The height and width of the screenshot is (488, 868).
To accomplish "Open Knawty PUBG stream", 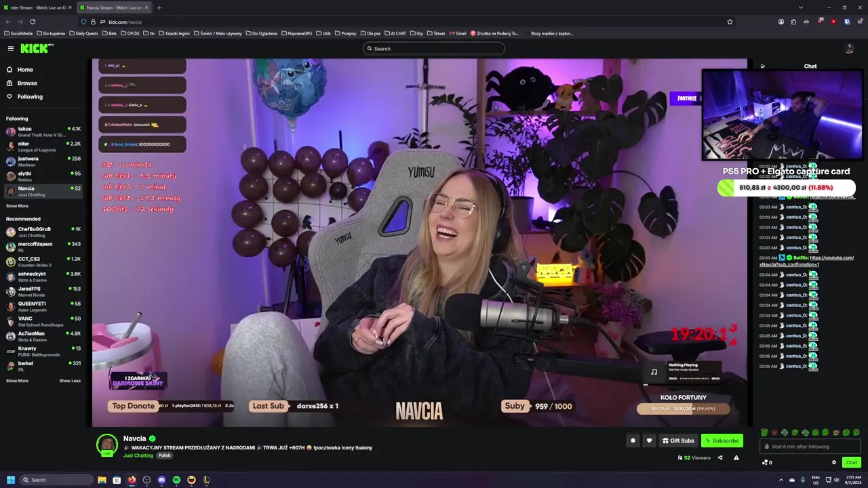I will click(43, 351).
